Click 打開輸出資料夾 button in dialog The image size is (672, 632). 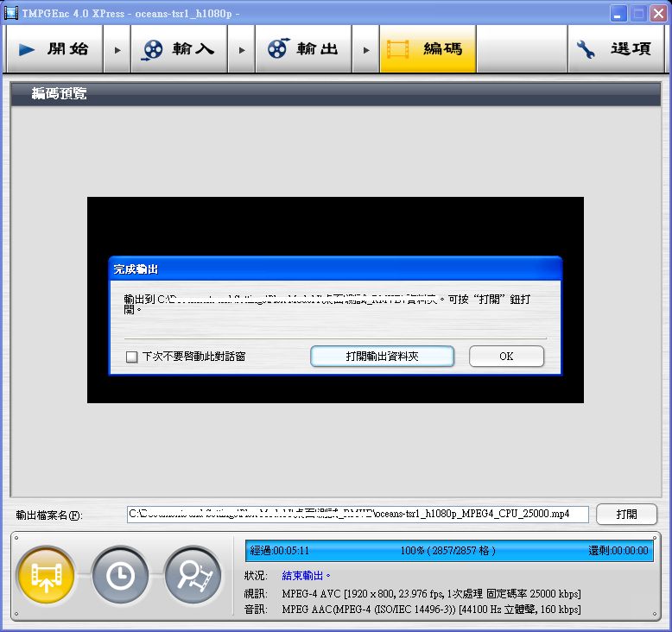tap(382, 356)
